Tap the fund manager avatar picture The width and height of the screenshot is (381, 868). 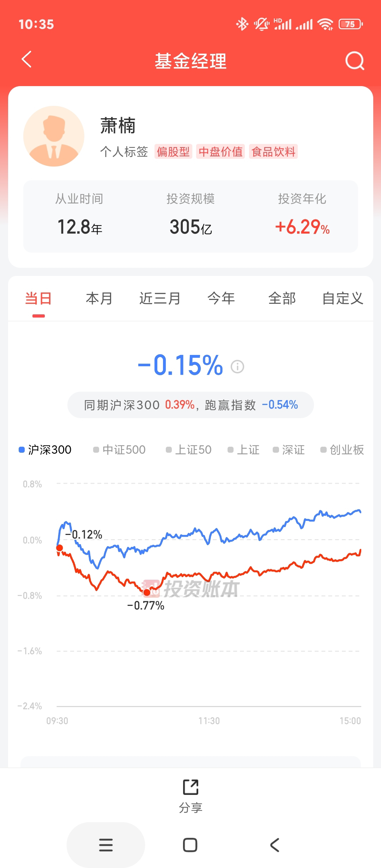[54, 136]
